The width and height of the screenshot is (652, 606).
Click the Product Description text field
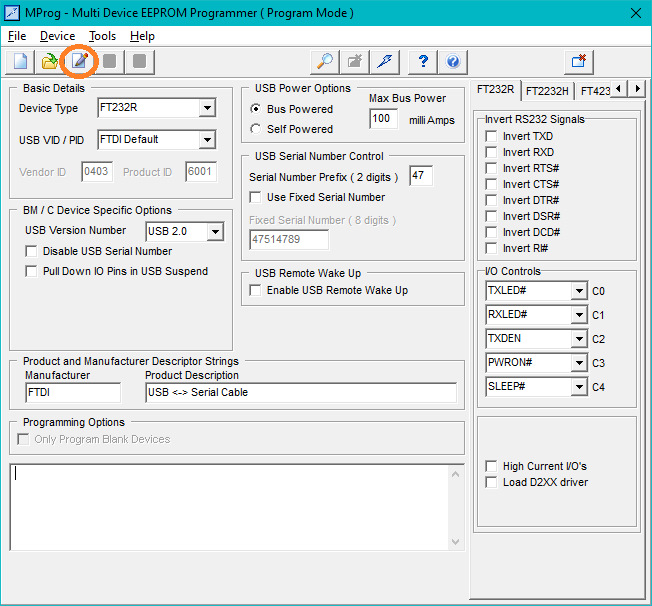(x=301, y=393)
